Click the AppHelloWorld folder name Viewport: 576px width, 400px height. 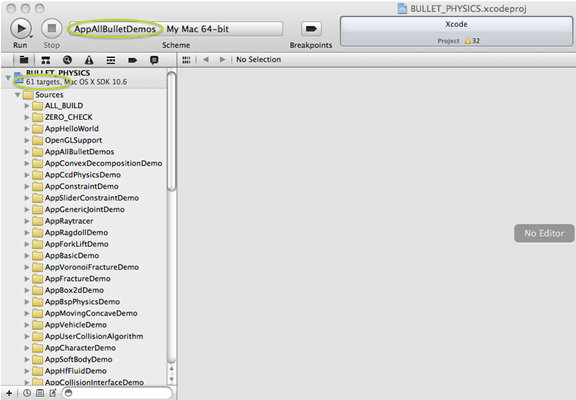tap(72, 129)
